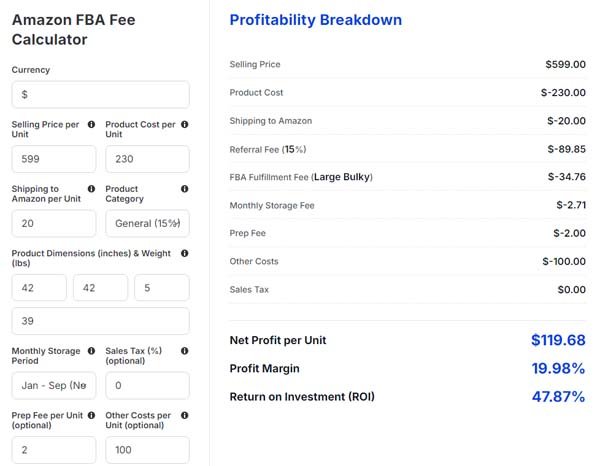The image size is (600, 466).
Task: Click info icon beside Product Dimensions & Weight
Action: point(184,253)
